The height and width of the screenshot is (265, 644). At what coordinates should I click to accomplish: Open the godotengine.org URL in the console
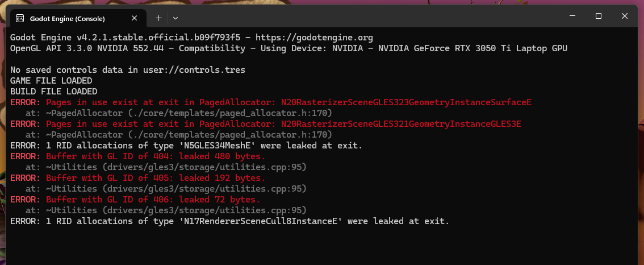314,38
